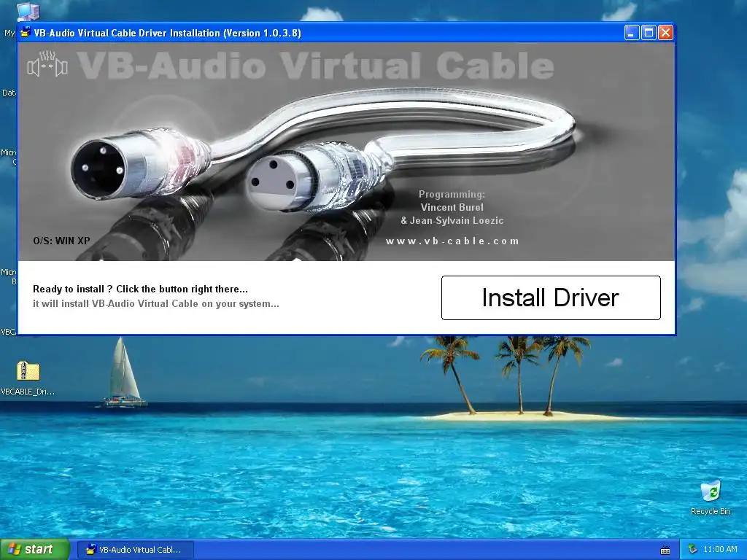Click the installer window title bar text
The height and width of the screenshot is (560, 747).
[167, 33]
